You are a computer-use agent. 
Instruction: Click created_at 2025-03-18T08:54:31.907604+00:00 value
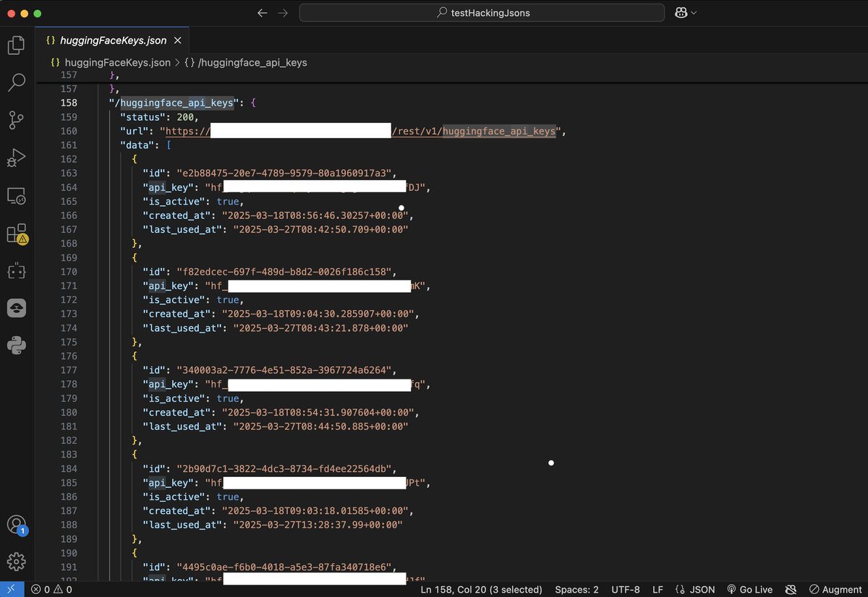click(x=320, y=413)
